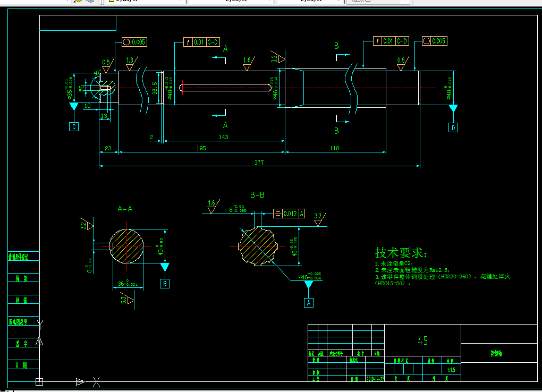
Task: Select the 36.5 diameter dimension
Action: [155, 88]
